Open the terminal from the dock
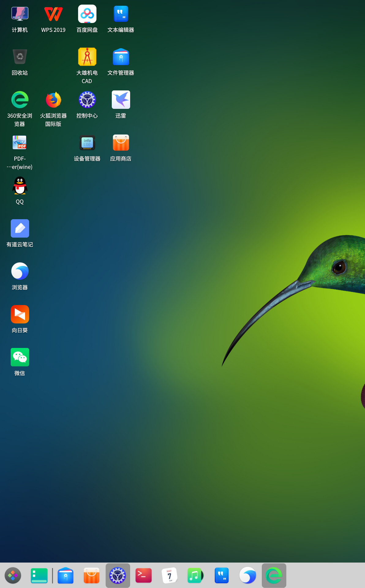Image resolution: width=365 pixels, height=588 pixels. pyautogui.click(x=144, y=575)
